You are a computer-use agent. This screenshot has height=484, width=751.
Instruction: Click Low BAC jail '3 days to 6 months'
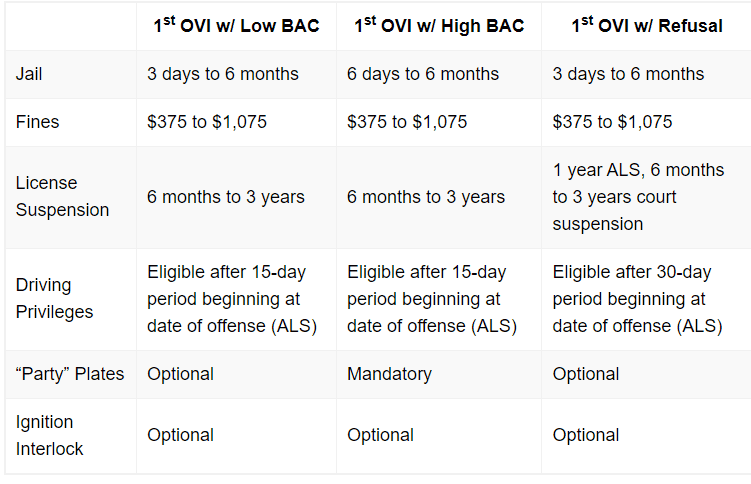coord(223,74)
